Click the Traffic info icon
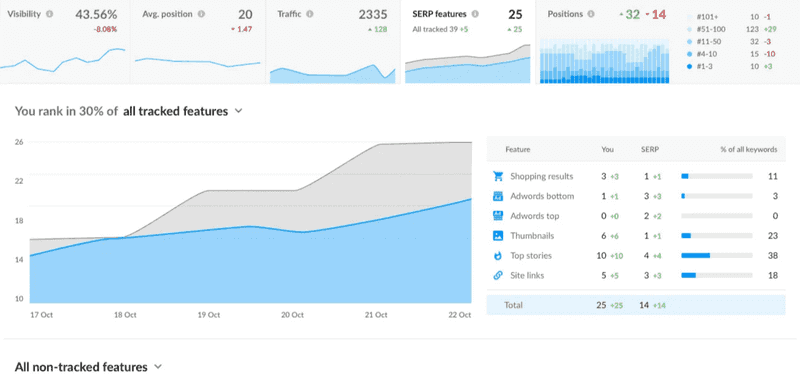Viewport: 800px width, 375px height. click(310, 14)
